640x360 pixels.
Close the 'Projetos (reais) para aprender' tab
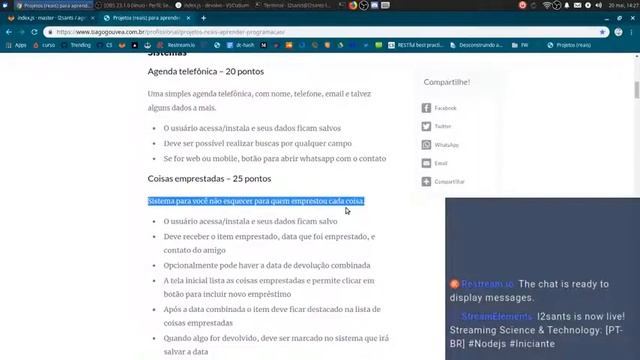[188, 18]
